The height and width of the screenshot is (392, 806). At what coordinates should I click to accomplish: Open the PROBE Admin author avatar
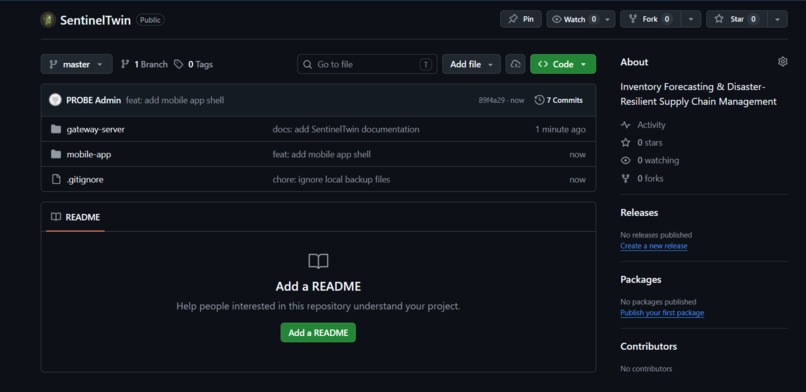click(x=55, y=100)
